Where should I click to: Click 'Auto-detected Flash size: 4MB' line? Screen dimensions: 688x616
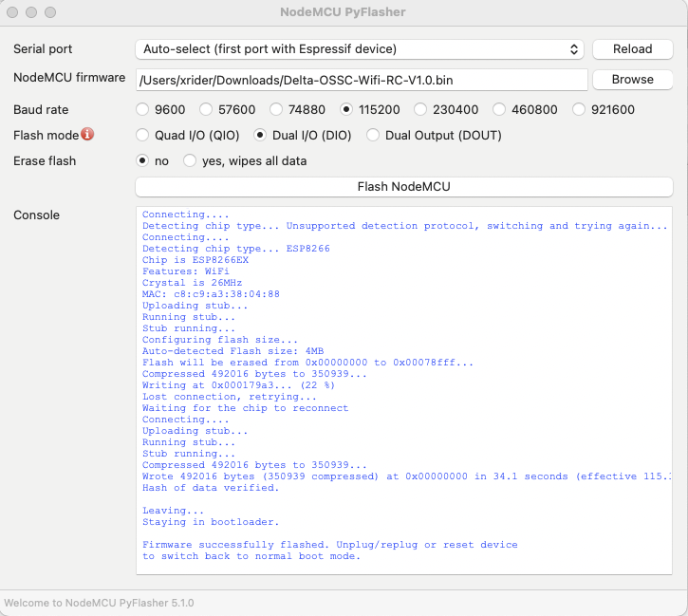point(233,351)
